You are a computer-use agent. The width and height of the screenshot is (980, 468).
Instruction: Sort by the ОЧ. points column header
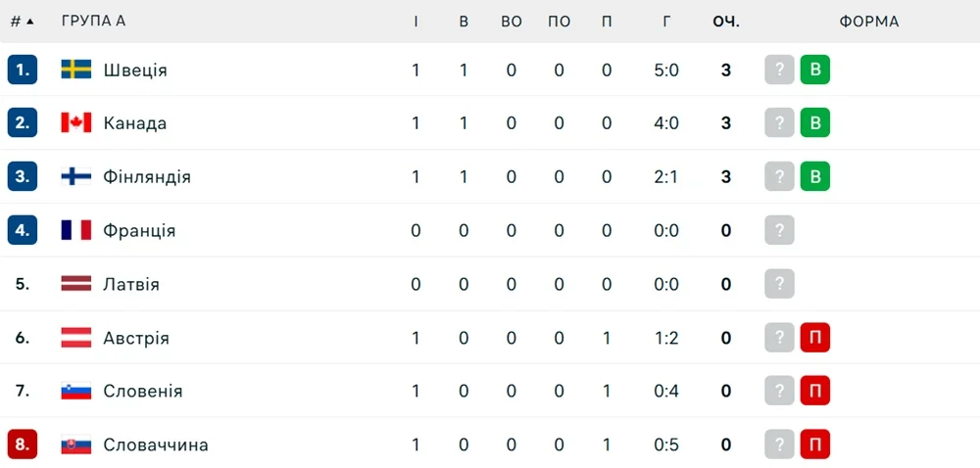[726, 22]
